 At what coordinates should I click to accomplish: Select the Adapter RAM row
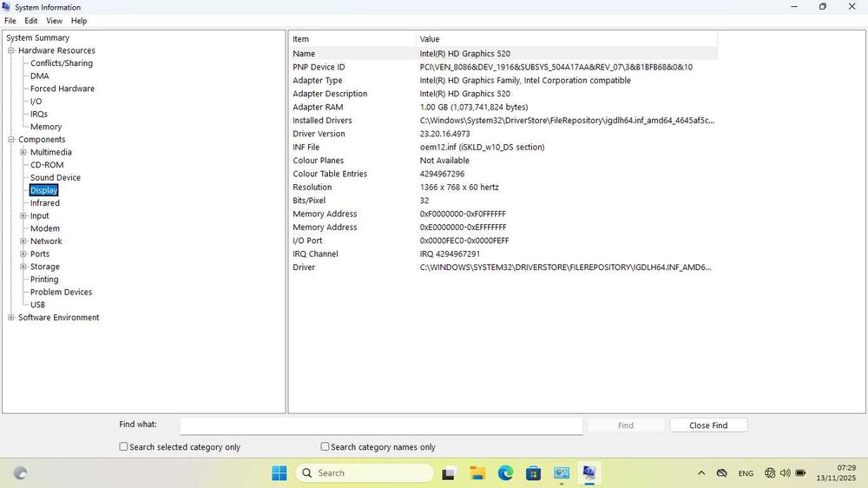click(x=503, y=107)
